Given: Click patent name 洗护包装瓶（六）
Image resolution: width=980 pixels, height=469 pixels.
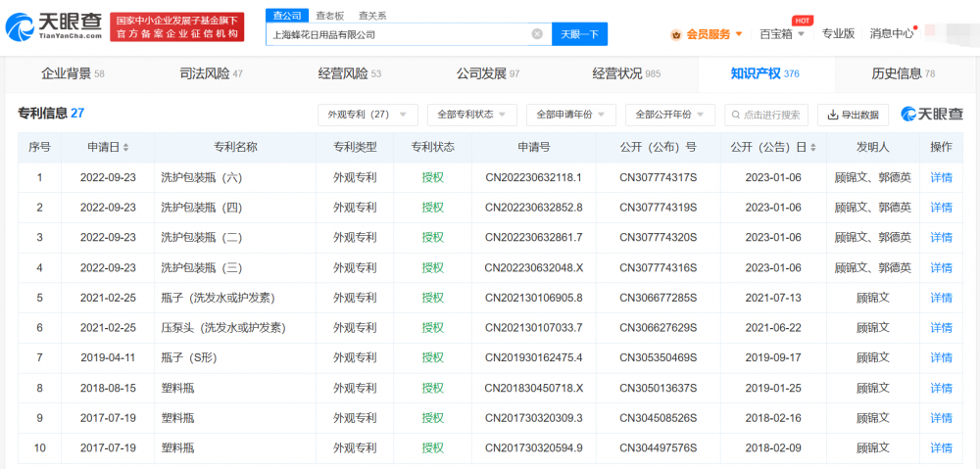Looking at the screenshot, I should (x=201, y=177).
